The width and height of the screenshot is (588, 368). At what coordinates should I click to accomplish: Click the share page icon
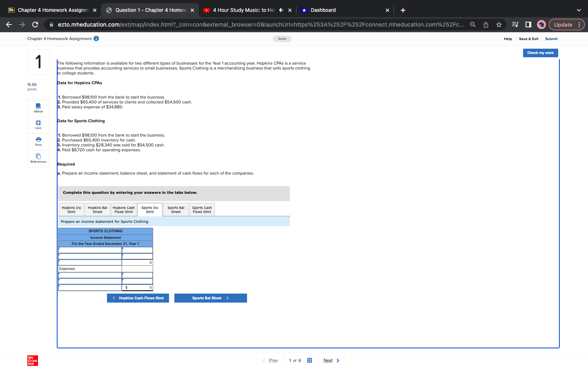[486, 25]
